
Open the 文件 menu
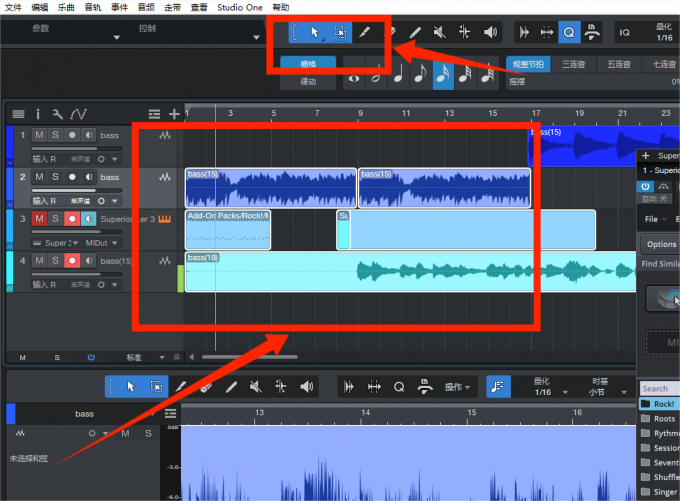click(13, 6)
